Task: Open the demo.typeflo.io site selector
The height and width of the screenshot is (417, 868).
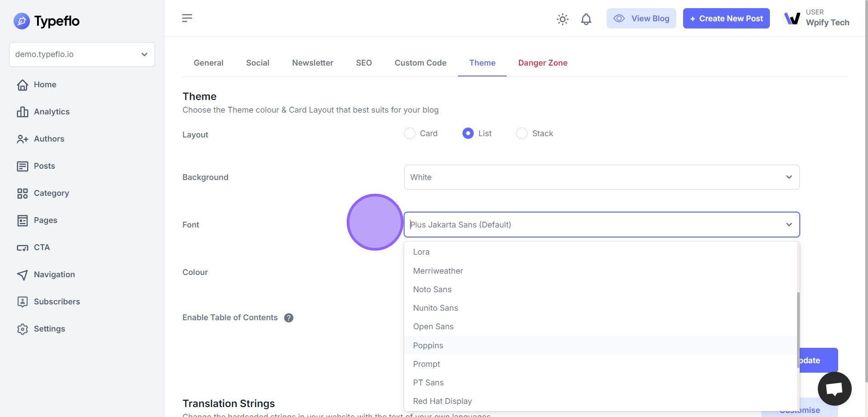Action: click(x=82, y=54)
